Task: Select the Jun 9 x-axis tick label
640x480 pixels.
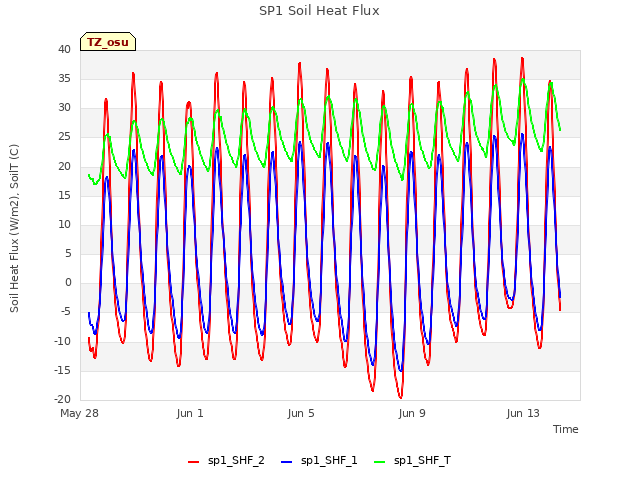Action: (x=412, y=413)
